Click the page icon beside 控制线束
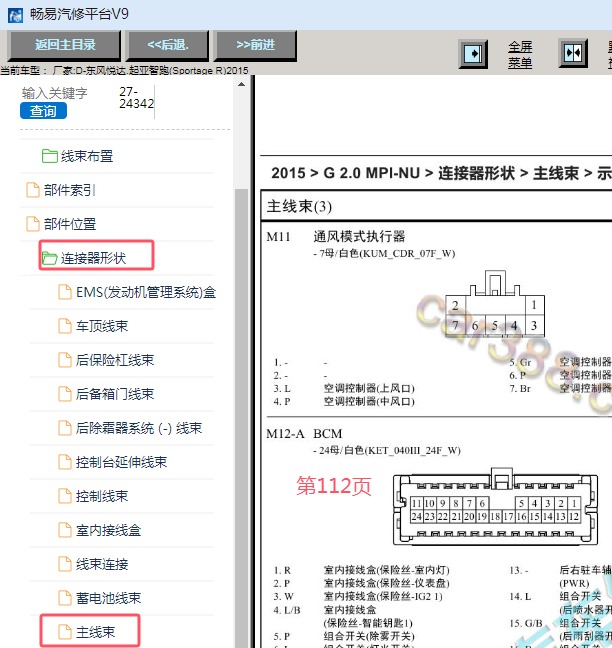Image resolution: width=612 pixels, height=648 pixels. point(64,496)
